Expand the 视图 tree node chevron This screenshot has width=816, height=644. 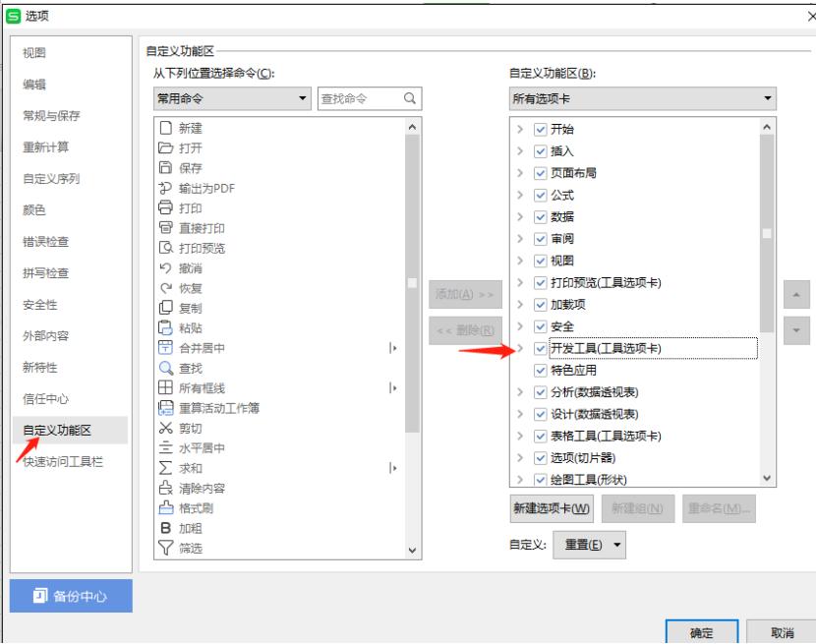[x=520, y=261]
